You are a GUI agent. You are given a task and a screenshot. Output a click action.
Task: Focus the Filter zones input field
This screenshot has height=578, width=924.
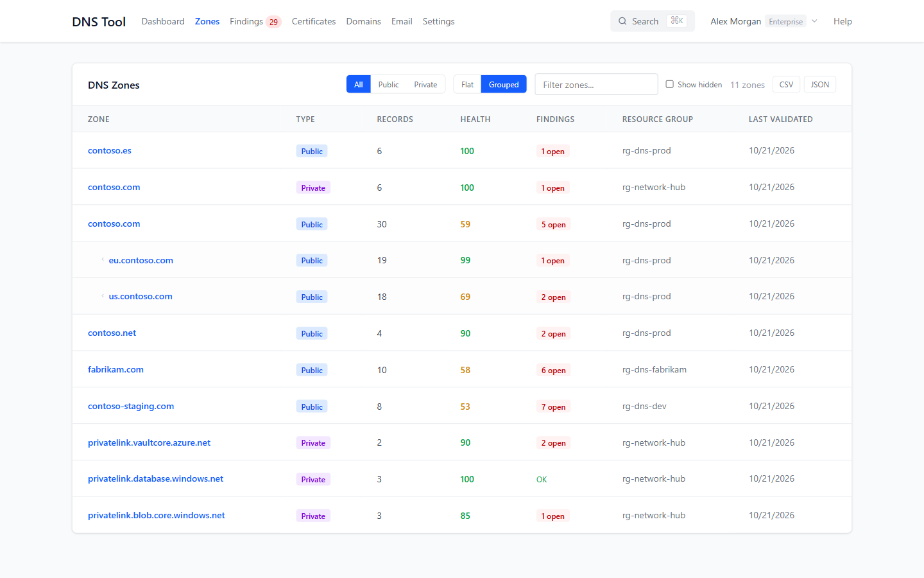596,84
